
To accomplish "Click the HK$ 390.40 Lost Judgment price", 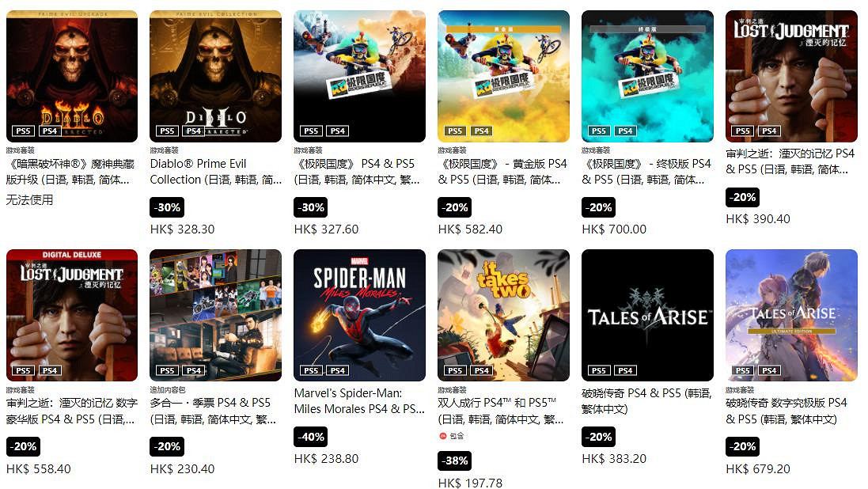I will 758,219.
